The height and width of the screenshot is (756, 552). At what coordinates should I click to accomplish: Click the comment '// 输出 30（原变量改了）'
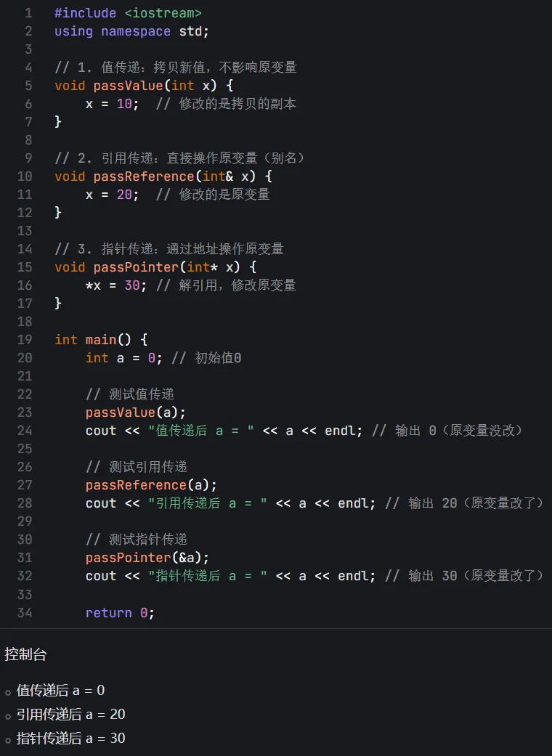point(466,576)
